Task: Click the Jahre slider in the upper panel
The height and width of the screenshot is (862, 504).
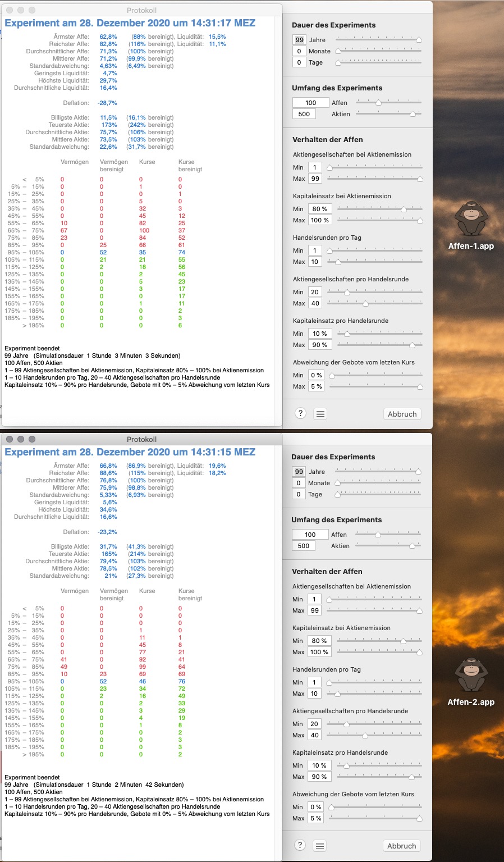Action: point(379,40)
